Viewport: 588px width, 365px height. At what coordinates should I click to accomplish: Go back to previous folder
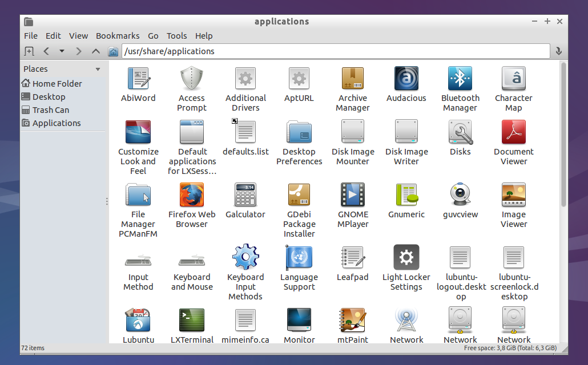pos(46,51)
